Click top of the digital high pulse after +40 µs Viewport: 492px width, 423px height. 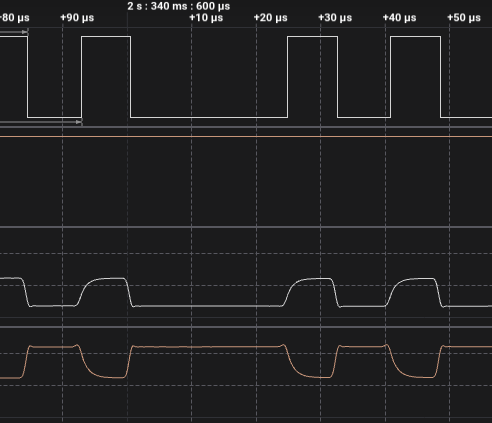tap(416, 37)
